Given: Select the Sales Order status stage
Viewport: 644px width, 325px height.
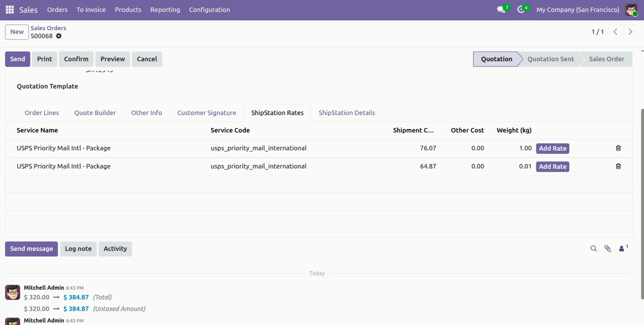Looking at the screenshot, I should (606, 59).
